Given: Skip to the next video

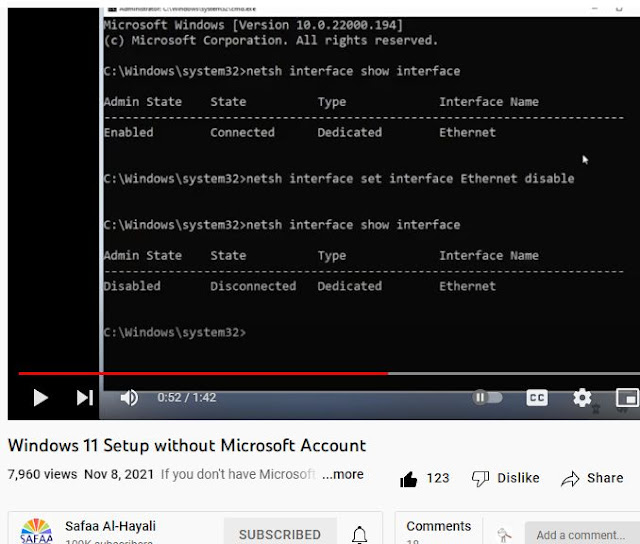Looking at the screenshot, I should pyautogui.click(x=85, y=397).
